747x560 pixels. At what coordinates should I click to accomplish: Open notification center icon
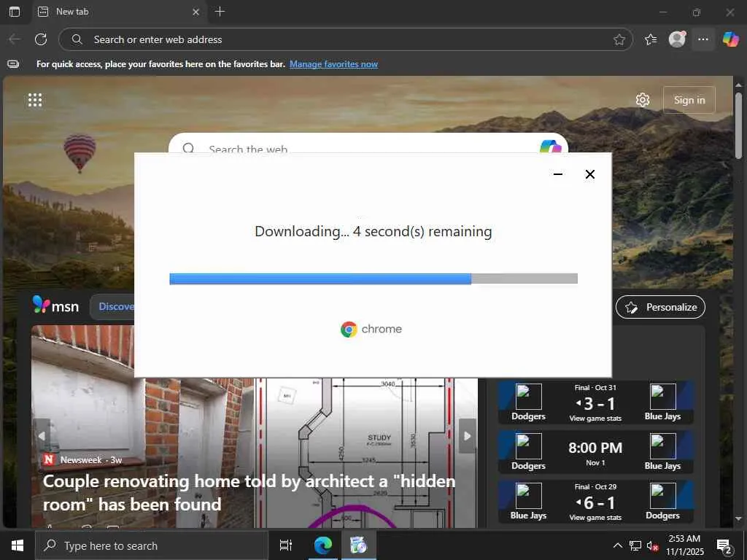724,547
